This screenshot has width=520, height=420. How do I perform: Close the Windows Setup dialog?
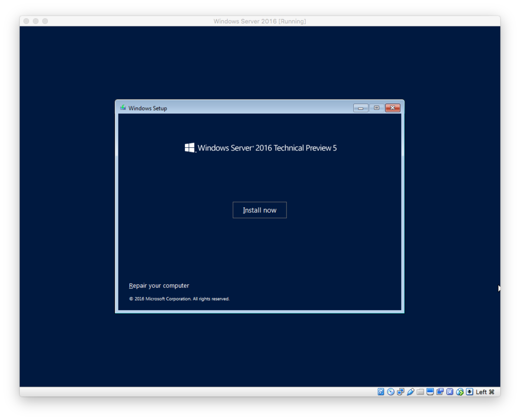point(393,108)
